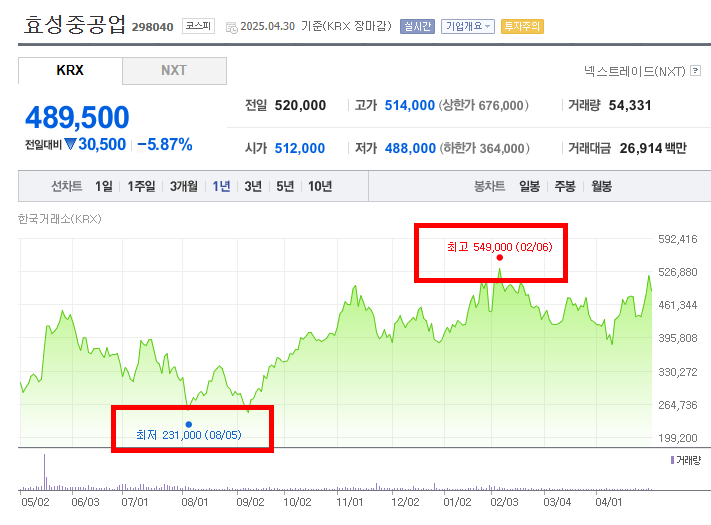Click the 592,416 y-axis label

coord(677,239)
